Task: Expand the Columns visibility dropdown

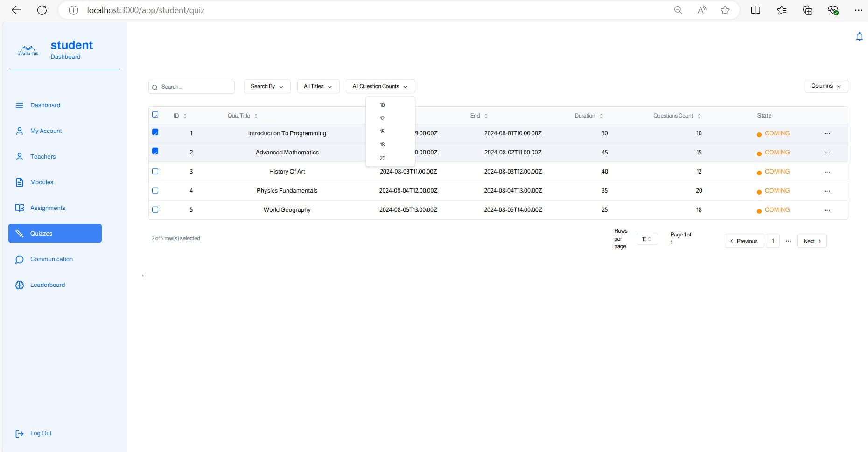Action: (826, 86)
